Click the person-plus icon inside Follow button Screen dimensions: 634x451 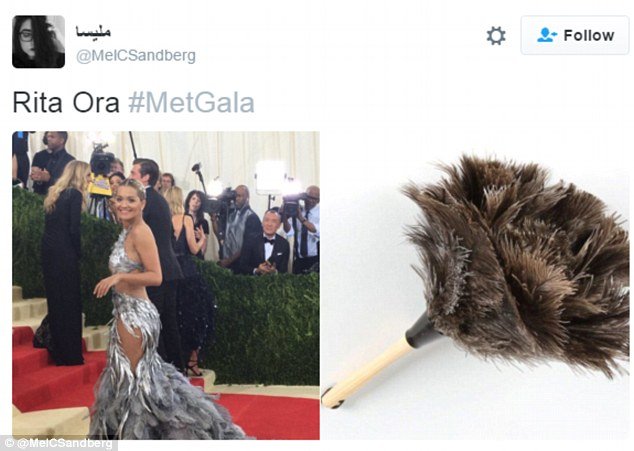click(547, 35)
